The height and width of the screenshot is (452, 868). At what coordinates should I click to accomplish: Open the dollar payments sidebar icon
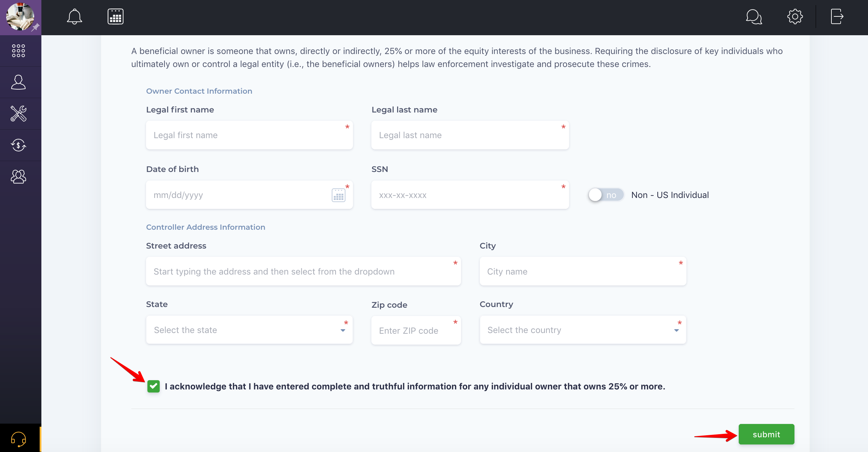(18, 145)
